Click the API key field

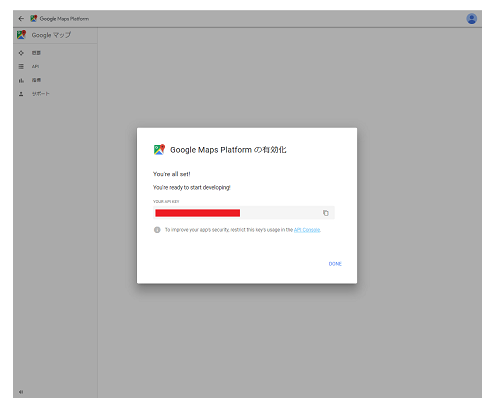tap(244, 213)
